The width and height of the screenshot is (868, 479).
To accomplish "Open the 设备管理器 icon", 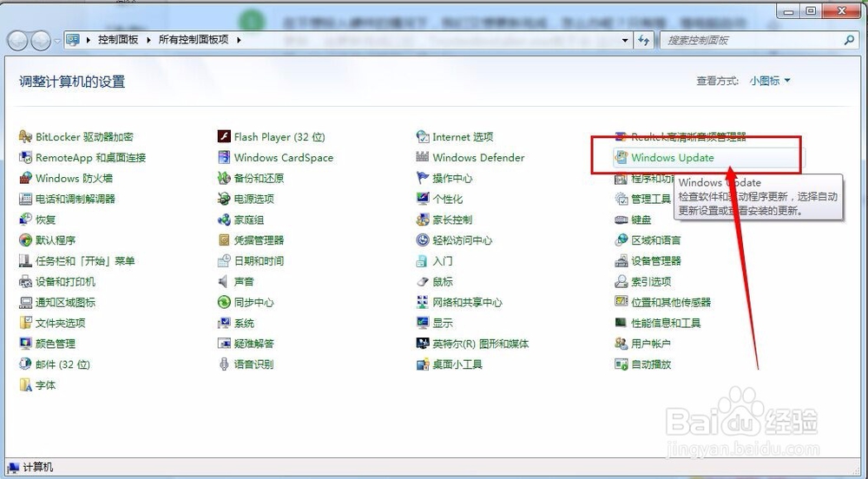I will pyautogui.click(x=621, y=260).
